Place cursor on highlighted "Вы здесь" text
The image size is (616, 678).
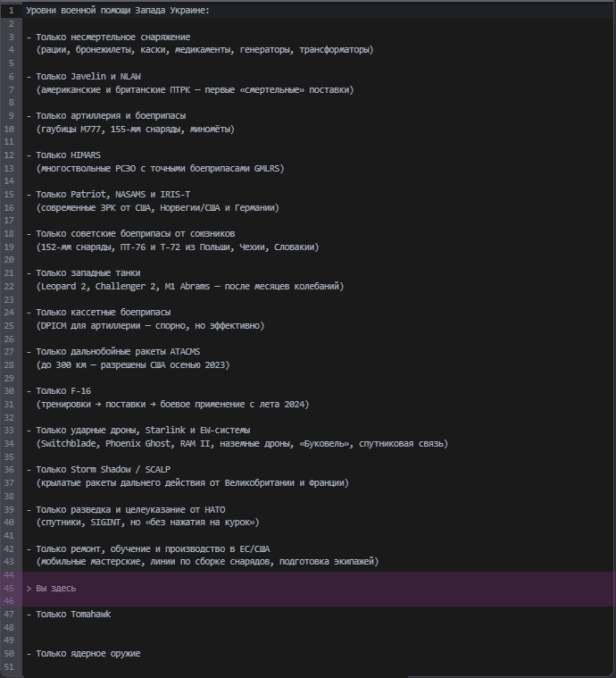pyautogui.click(x=56, y=588)
